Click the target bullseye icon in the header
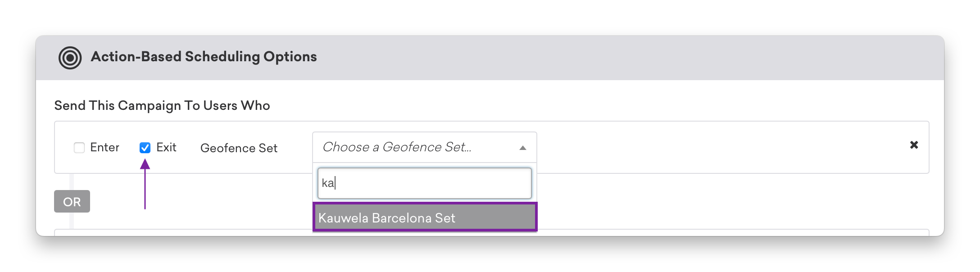Viewport: 980px width, 272px height. [70, 58]
